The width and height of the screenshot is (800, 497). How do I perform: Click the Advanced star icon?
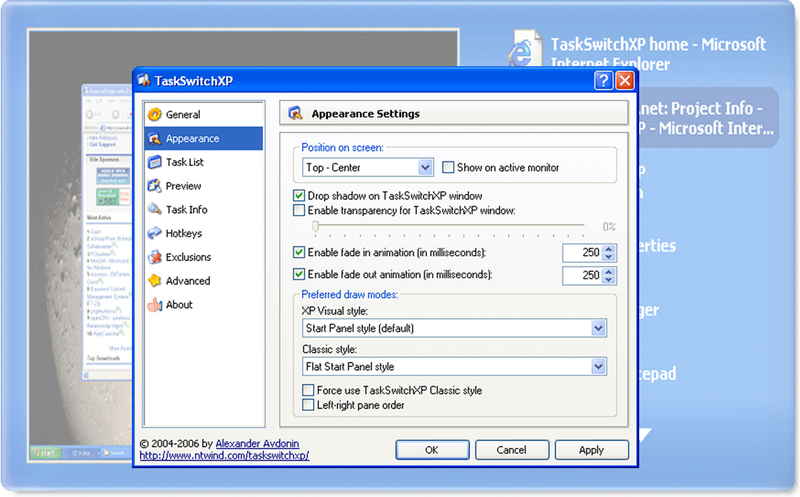coord(155,281)
